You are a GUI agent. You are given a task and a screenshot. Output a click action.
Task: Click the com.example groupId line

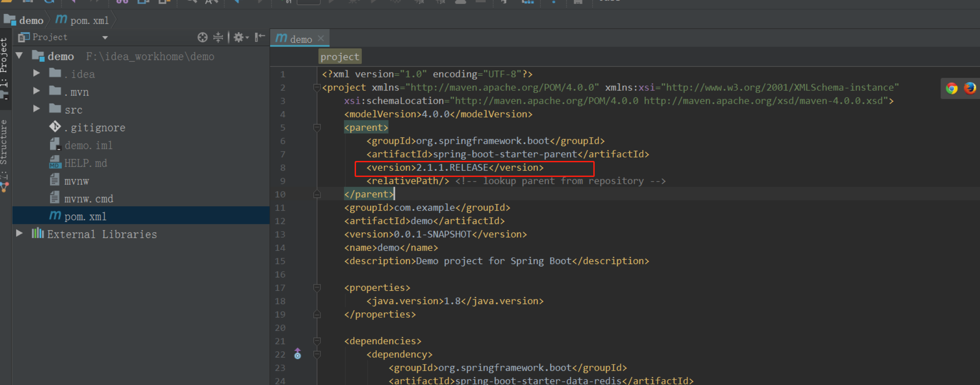pyautogui.click(x=427, y=208)
